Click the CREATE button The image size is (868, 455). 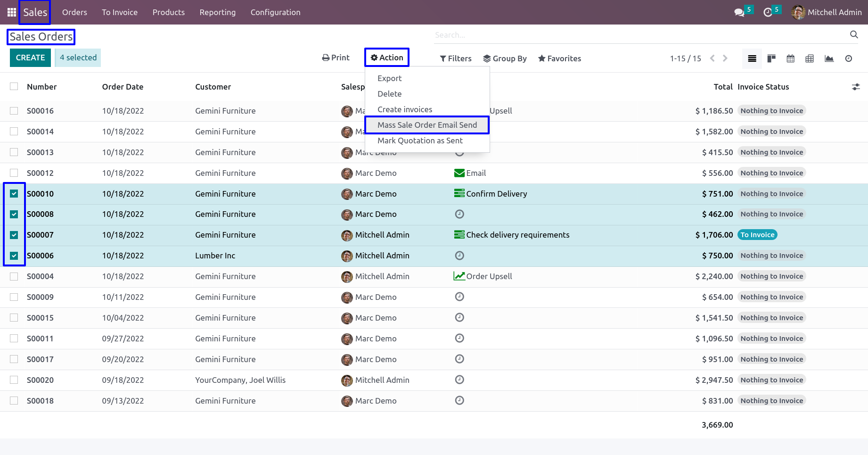pyautogui.click(x=31, y=58)
